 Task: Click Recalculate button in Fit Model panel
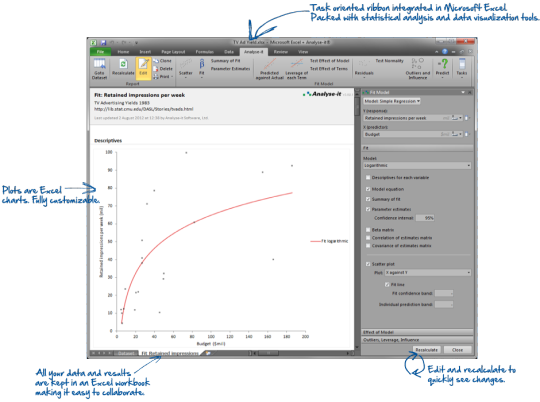coord(426,350)
